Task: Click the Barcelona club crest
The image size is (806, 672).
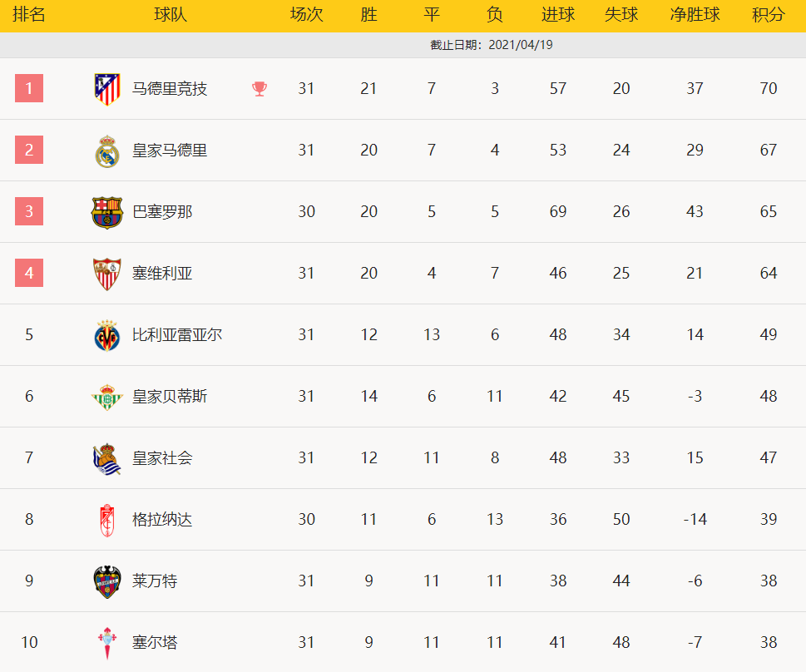Action: 106,212
